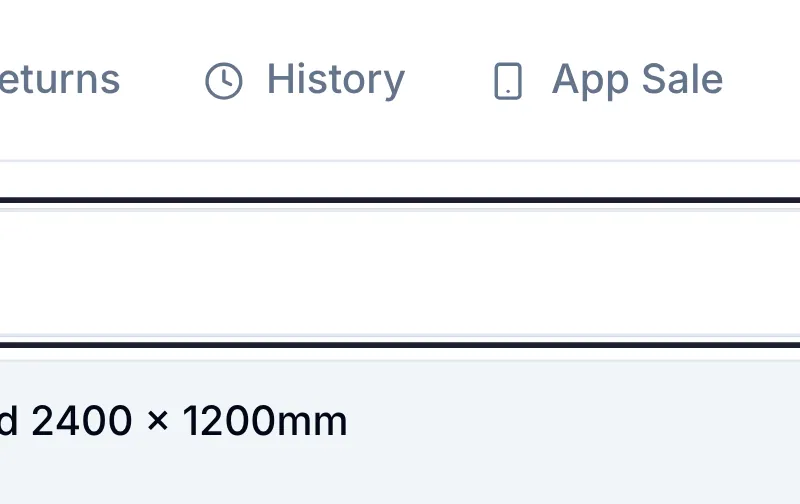Activate the smartphone-shaped App Sale icon
The image size is (800, 504).
pos(508,81)
